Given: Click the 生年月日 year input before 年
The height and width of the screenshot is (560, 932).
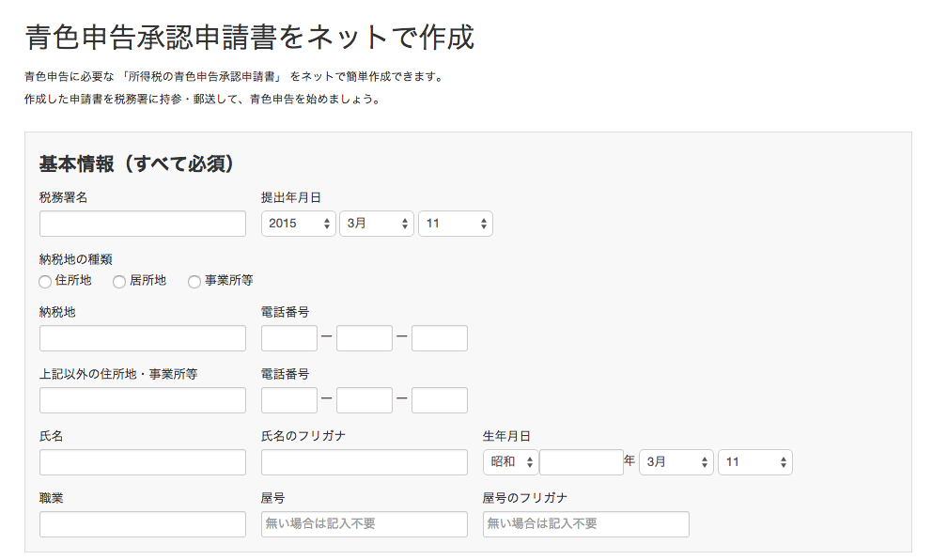Looking at the screenshot, I should point(581,462).
